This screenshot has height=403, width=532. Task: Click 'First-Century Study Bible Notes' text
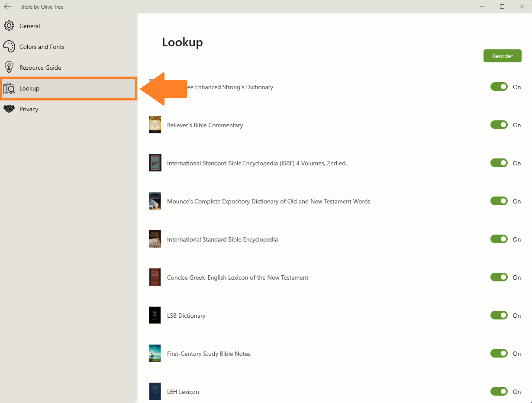[x=209, y=354]
